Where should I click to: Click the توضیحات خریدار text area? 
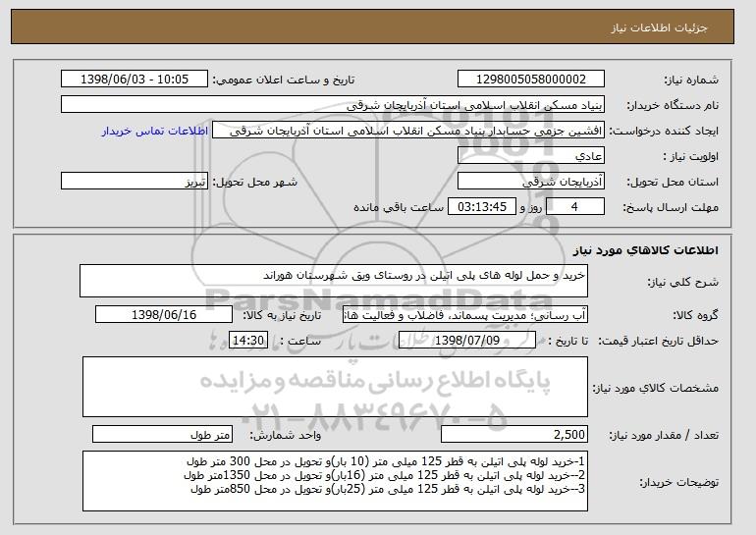[335, 481]
